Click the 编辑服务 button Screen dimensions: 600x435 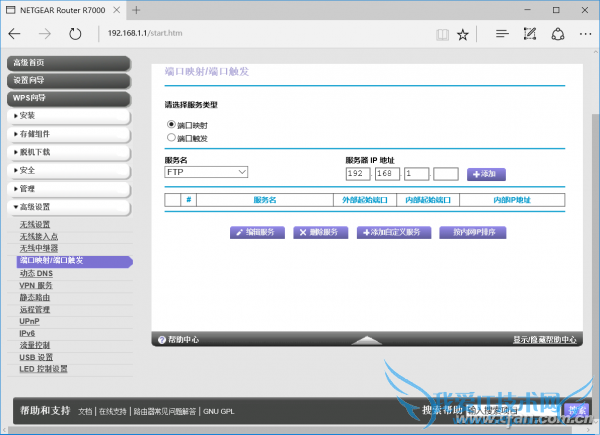(x=257, y=232)
